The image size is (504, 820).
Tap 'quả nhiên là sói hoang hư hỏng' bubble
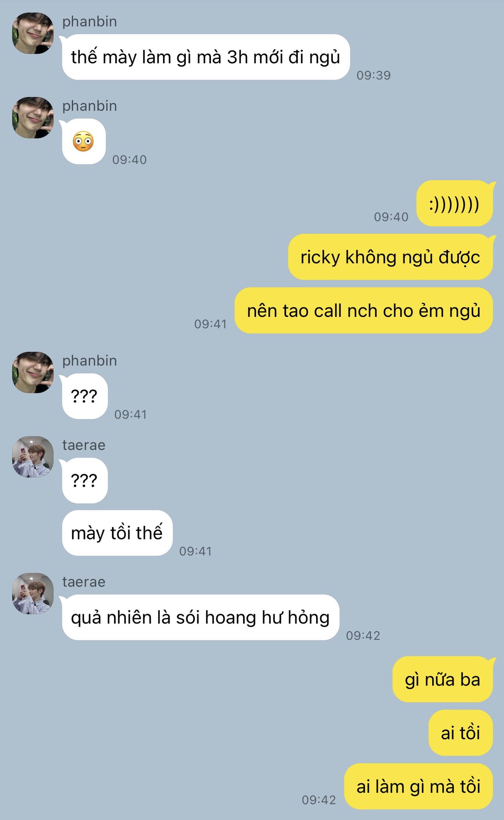[200, 617]
